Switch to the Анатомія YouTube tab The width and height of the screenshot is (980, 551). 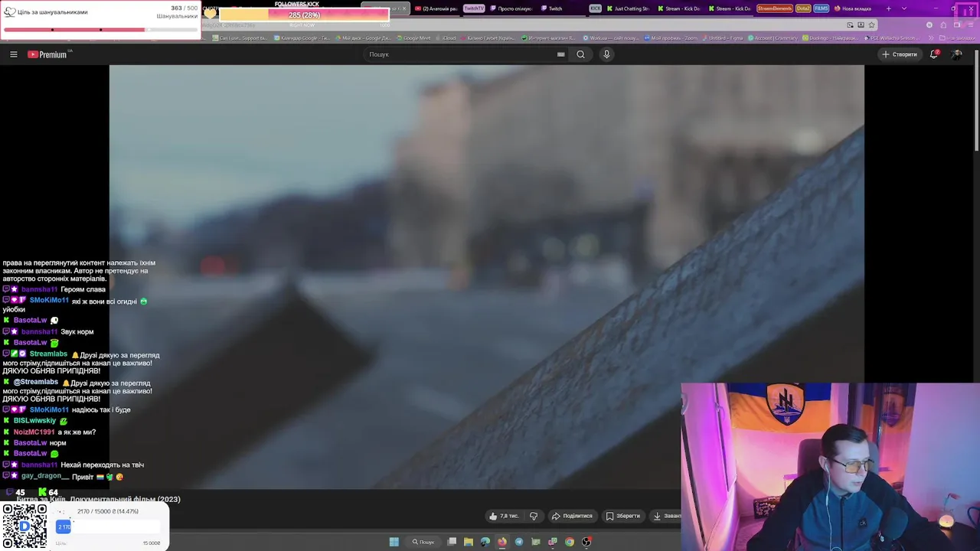pyautogui.click(x=438, y=8)
